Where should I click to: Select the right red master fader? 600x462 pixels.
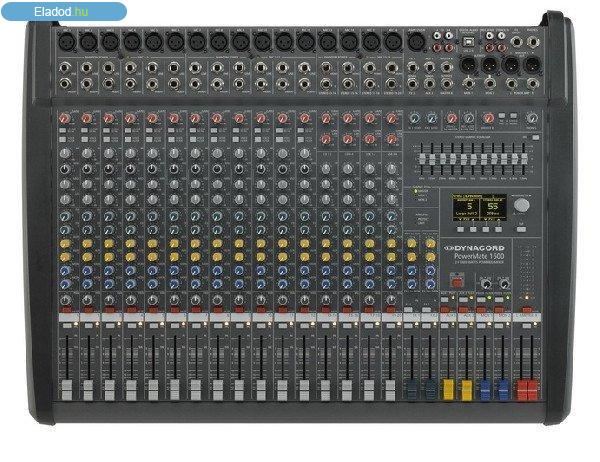[533, 389]
